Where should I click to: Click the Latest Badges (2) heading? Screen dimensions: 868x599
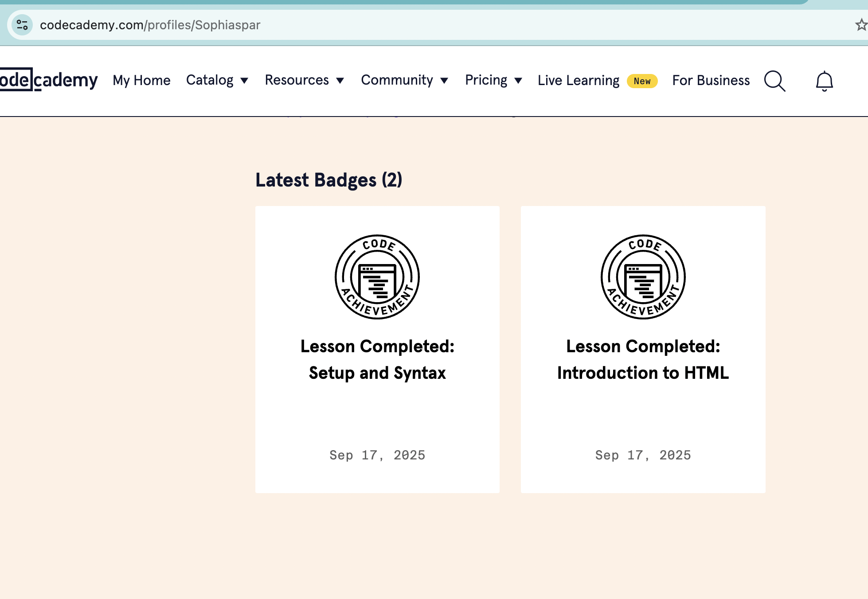click(328, 180)
